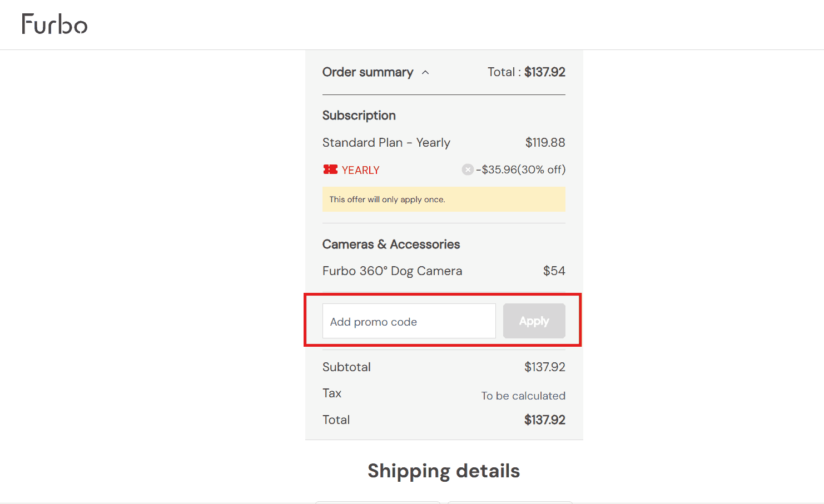Click the Furbo logo
824x504 pixels.
(54, 24)
